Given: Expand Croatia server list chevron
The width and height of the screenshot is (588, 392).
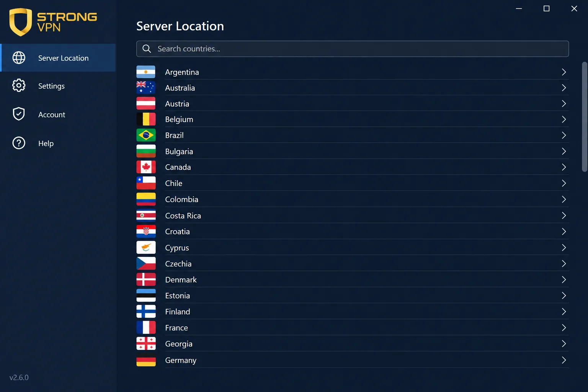Looking at the screenshot, I should tap(563, 231).
